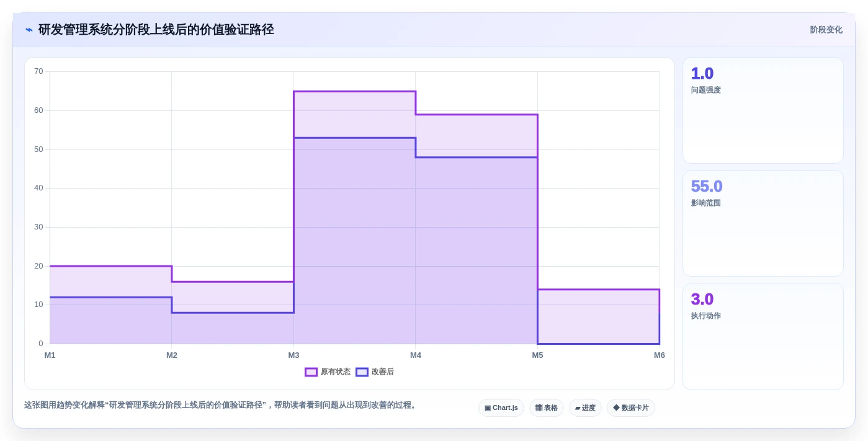Click the 表格 tag chip
The height and width of the screenshot is (441, 868).
pos(547,408)
